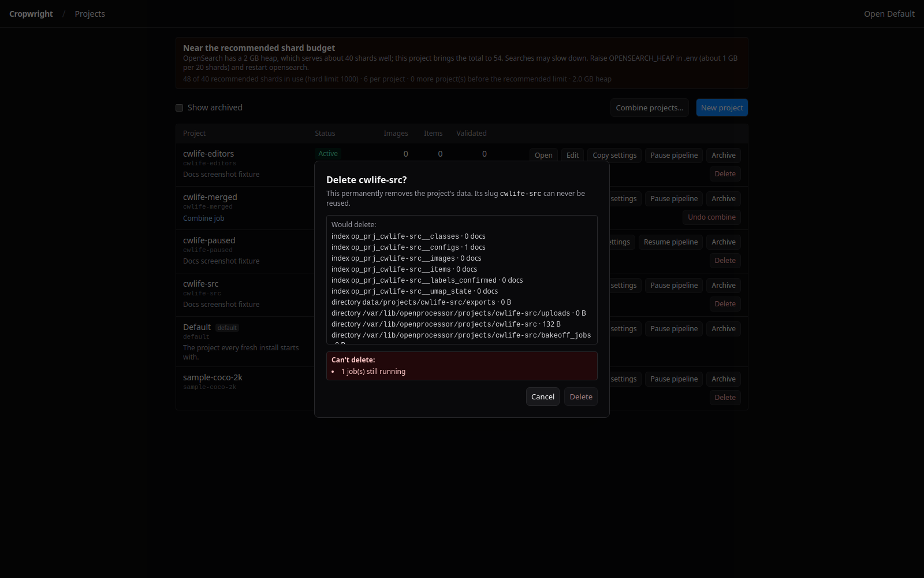Click Delete in the cwlife-src row
Screen dimensions: 924x578
725,303
